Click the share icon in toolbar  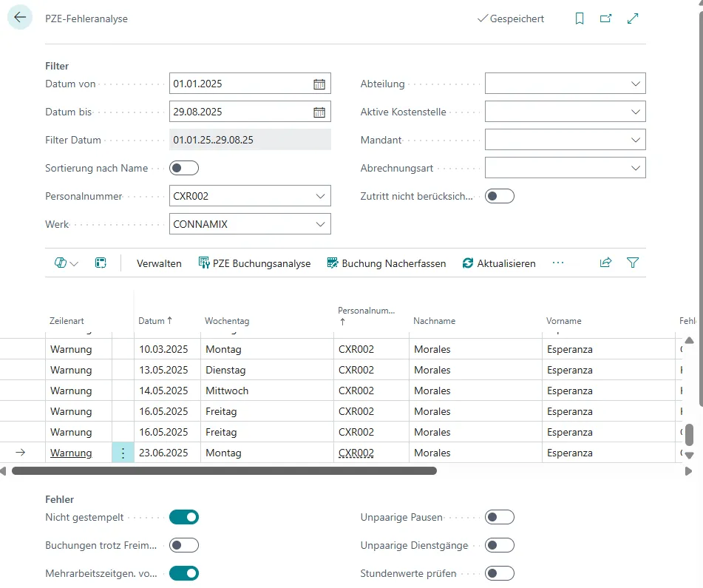(x=606, y=263)
